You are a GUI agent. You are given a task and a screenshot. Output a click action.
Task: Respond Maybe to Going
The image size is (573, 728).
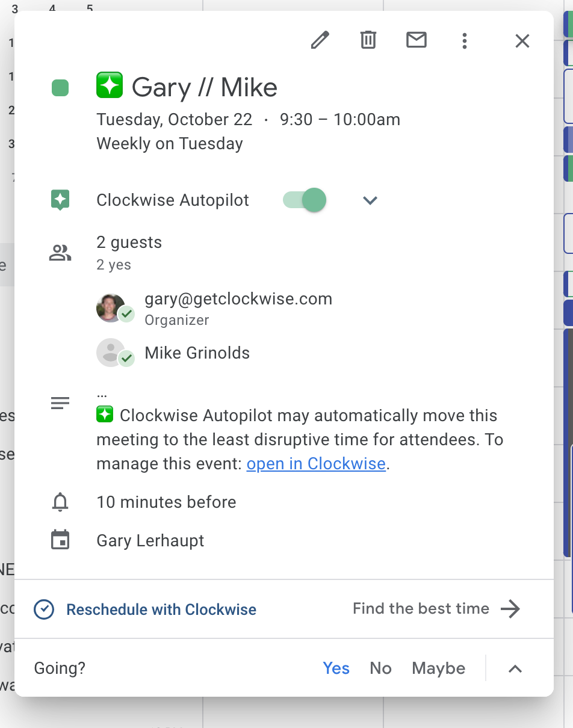[438, 668]
